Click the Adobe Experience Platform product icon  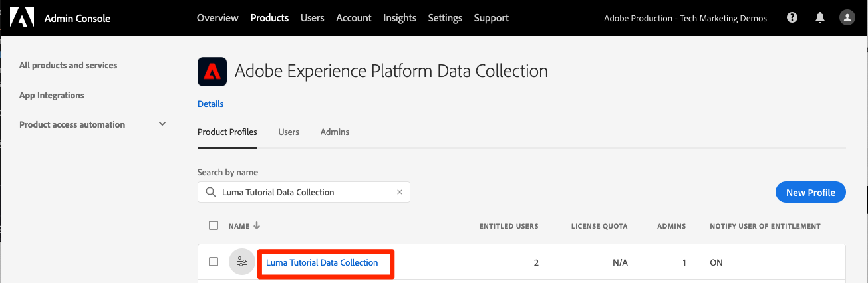212,72
